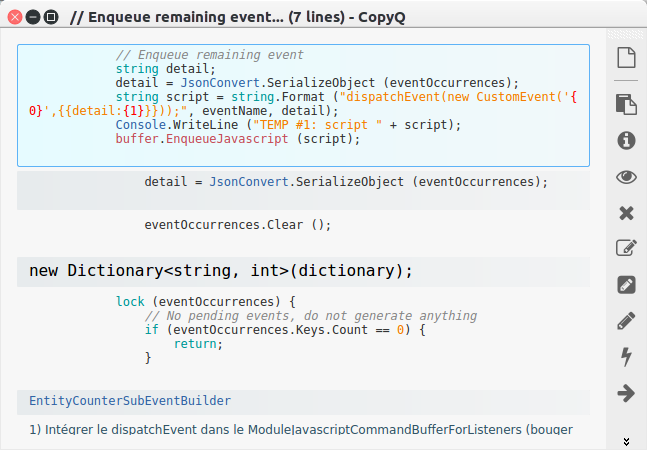Image resolution: width=647 pixels, height=450 pixels.
Task: Click the New Item page icon
Action: 626,58
